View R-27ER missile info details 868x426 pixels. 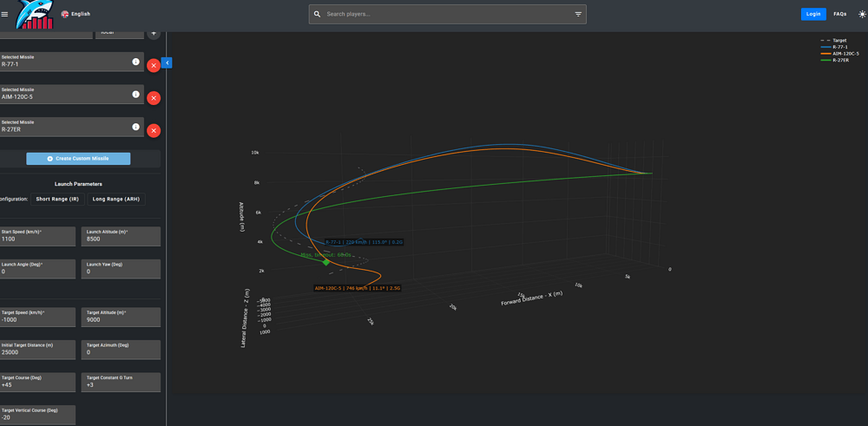[135, 128]
